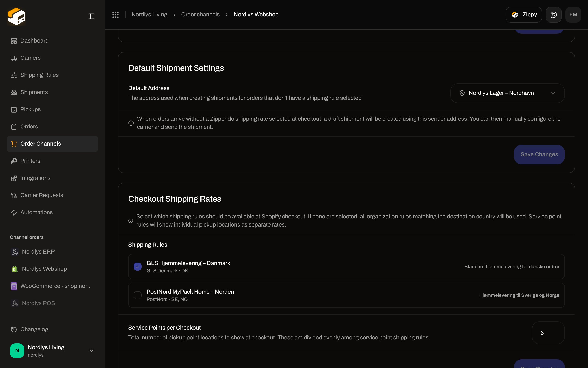Viewport: 588px width, 368px height.
Task: Click the text 'Standard hjemmelevering for danske ordrer'
Action: (512, 267)
